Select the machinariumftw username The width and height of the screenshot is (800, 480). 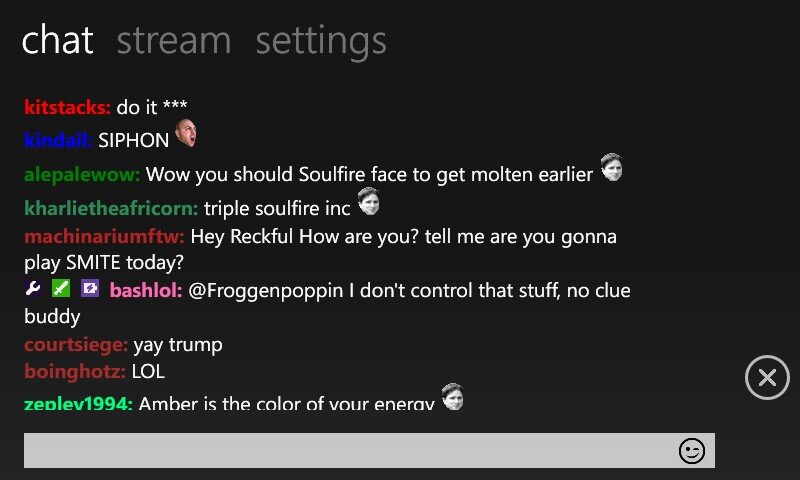tap(104, 236)
